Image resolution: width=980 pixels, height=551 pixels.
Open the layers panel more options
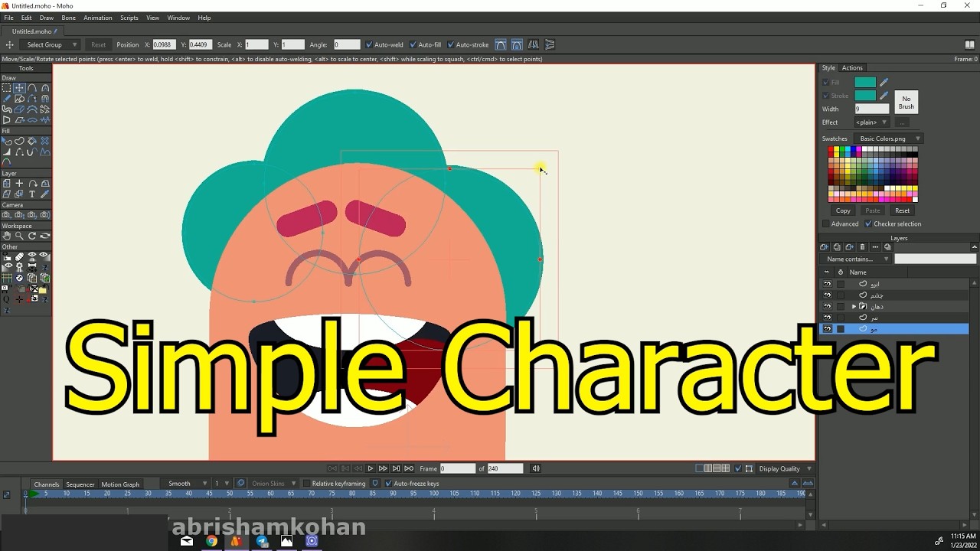click(875, 247)
